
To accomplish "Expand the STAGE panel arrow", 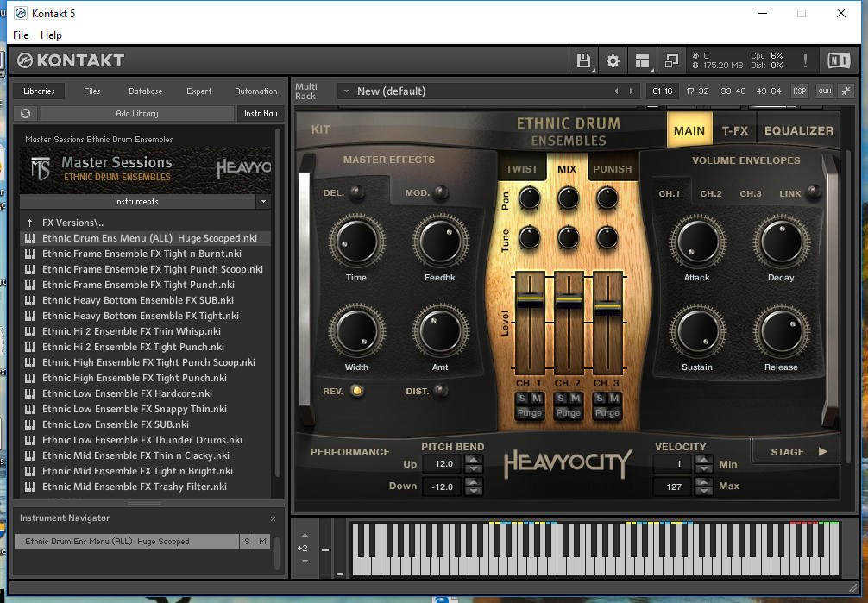I will (x=823, y=452).
